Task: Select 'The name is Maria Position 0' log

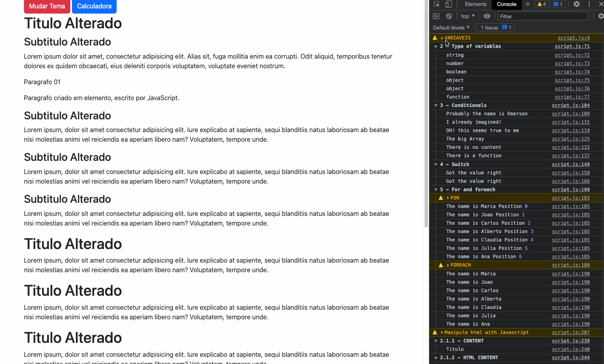Action: tap(487, 206)
